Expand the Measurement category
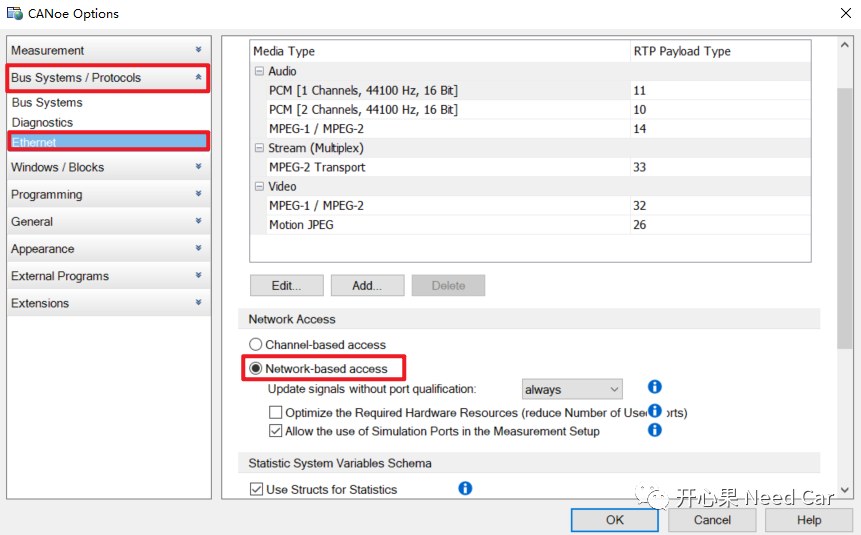 (x=108, y=51)
